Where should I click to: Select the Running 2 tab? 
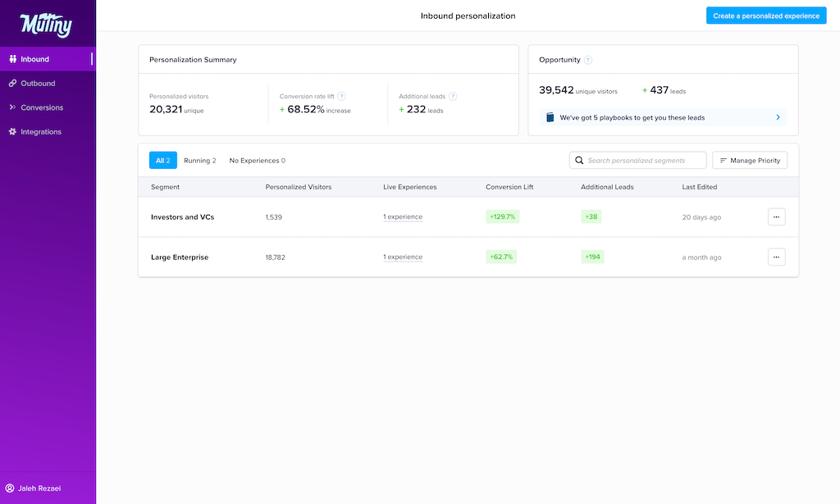(x=199, y=161)
